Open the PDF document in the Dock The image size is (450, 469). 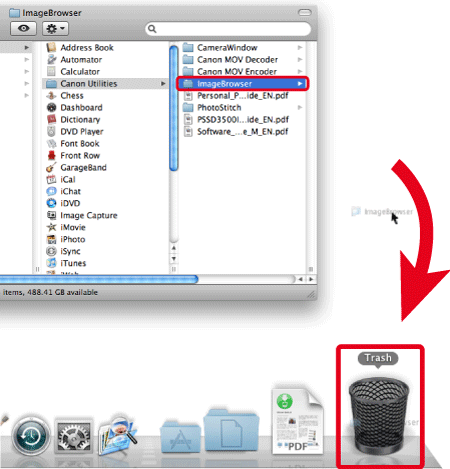click(x=297, y=421)
